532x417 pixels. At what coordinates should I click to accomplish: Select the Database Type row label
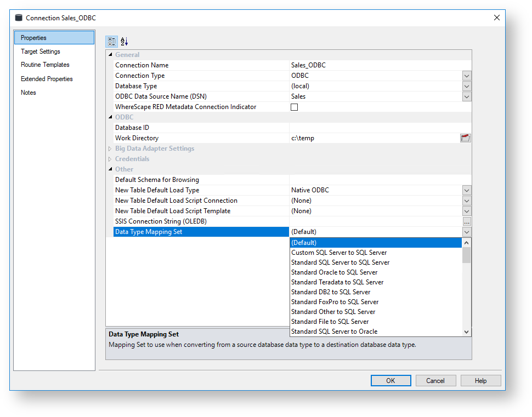[x=201, y=86]
